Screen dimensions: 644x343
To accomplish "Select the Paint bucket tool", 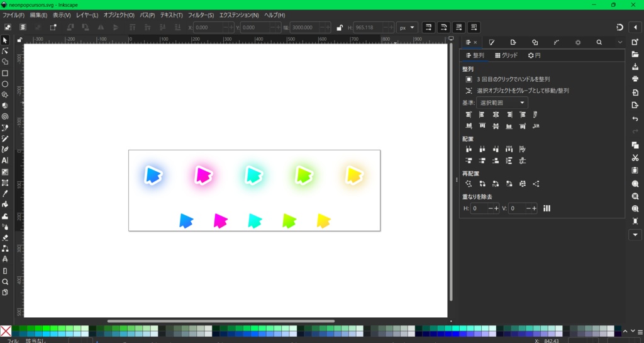I will pos(5,205).
